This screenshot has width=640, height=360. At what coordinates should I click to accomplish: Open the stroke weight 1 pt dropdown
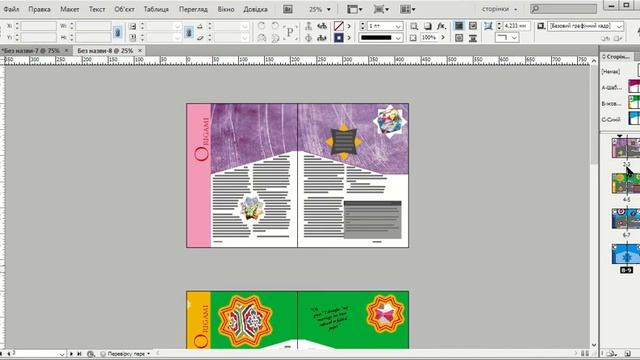[398, 26]
